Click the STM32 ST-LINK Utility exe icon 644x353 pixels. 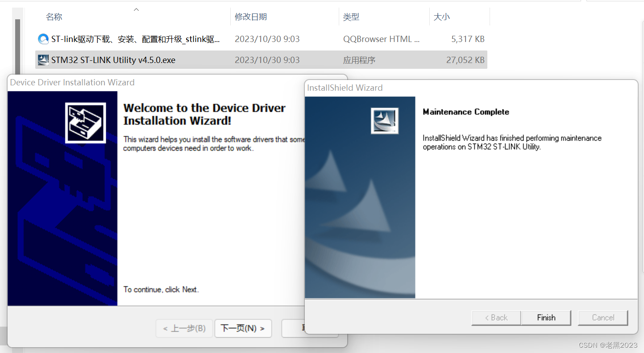click(43, 60)
